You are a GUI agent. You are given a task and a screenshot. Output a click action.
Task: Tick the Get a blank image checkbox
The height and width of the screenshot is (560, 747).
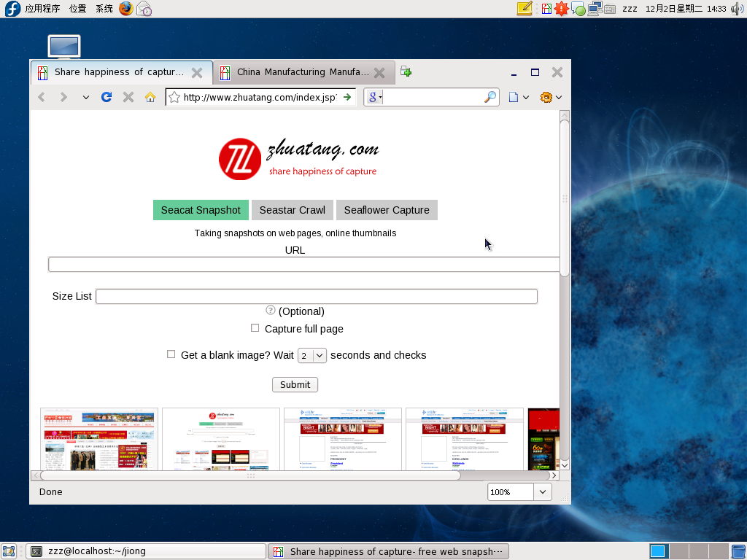coord(171,354)
